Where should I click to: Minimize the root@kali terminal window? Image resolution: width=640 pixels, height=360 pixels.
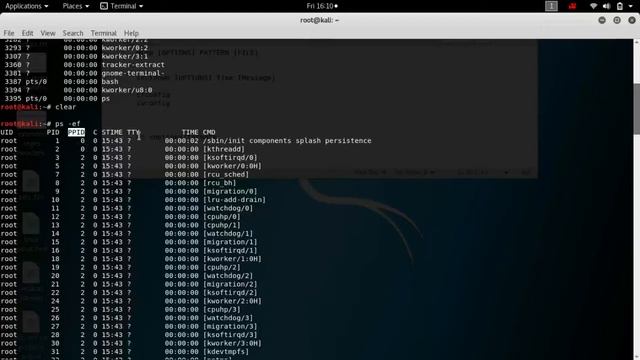click(x=602, y=20)
